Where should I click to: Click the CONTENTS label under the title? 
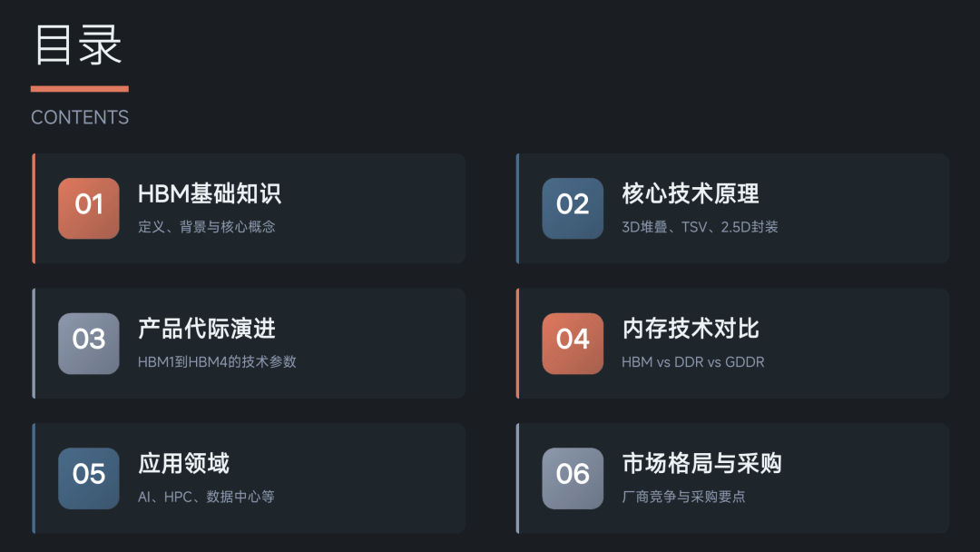80,117
